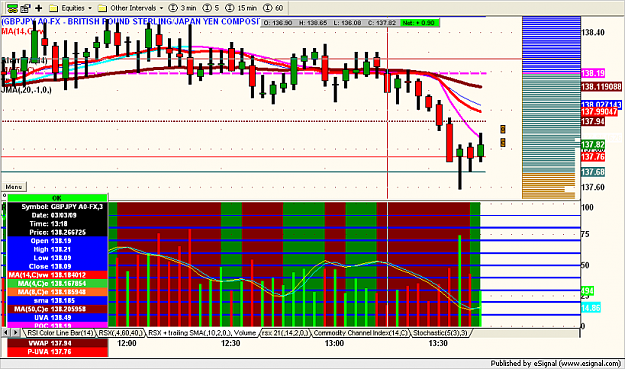
Task: Open the chart properties window icon
Action: [x=26, y=8]
